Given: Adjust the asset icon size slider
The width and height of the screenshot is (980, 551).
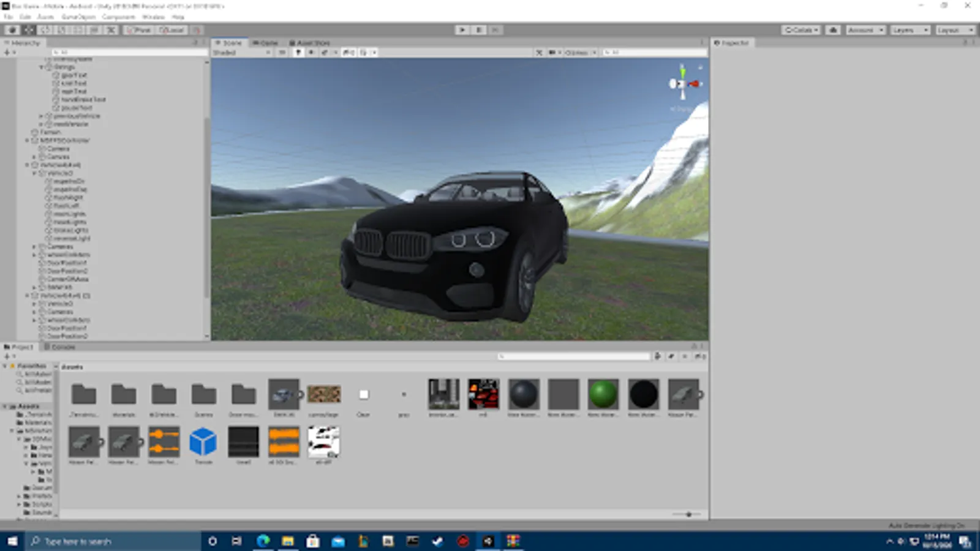Looking at the screenshot, I should (x=688, y=514).
